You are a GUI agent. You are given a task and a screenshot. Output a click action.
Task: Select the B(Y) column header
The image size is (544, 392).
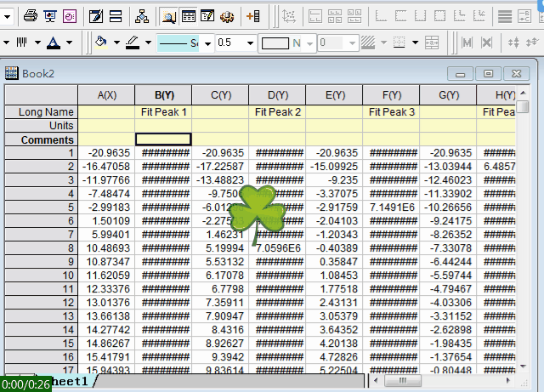[163, 94]
